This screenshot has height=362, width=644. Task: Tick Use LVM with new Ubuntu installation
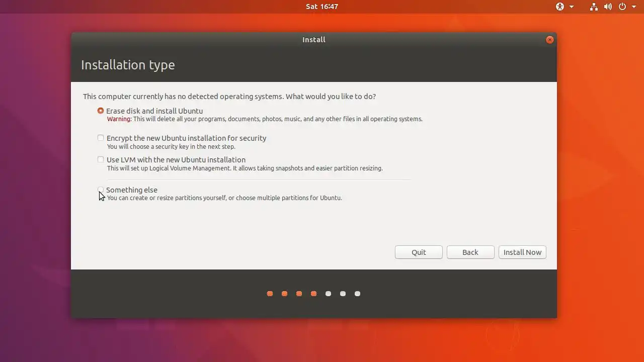101,159
